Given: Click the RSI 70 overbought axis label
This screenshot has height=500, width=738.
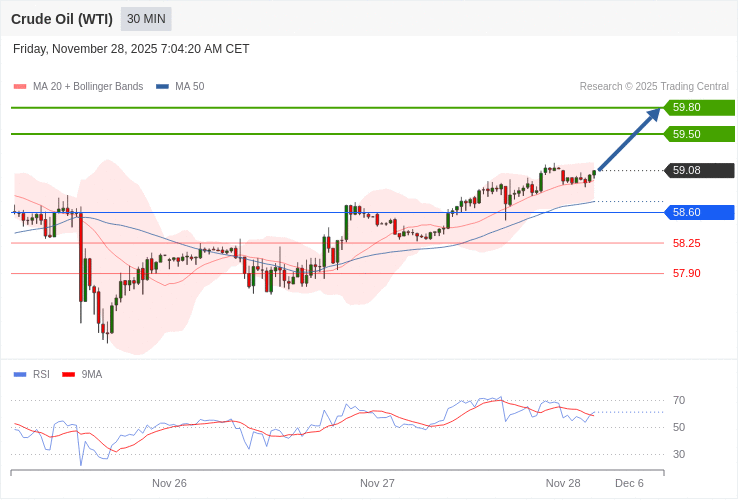Looking at the screenshot, I should point(679,401).
